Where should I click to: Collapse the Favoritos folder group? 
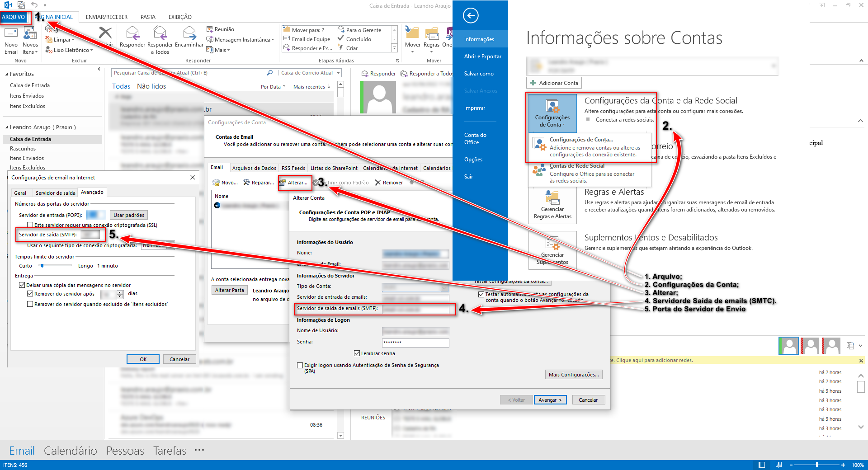(7, 74)
